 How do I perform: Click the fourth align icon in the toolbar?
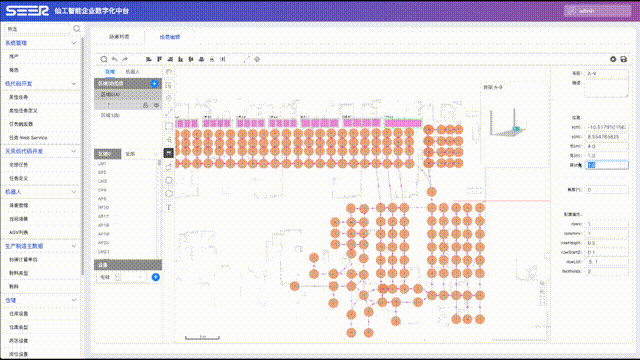pos(180,59)
